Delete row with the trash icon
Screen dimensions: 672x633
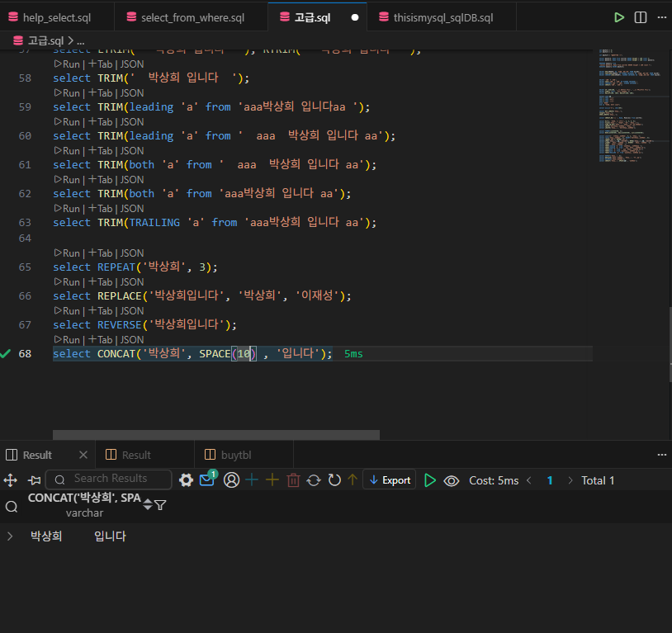293,480
